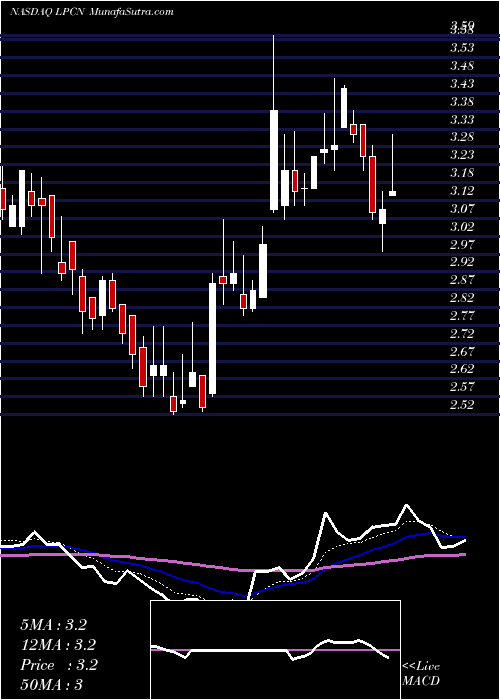This screenshot has width=500, height=700.
Task: Click the 5MA : 3.2 readout
Action: coord(53,625)
